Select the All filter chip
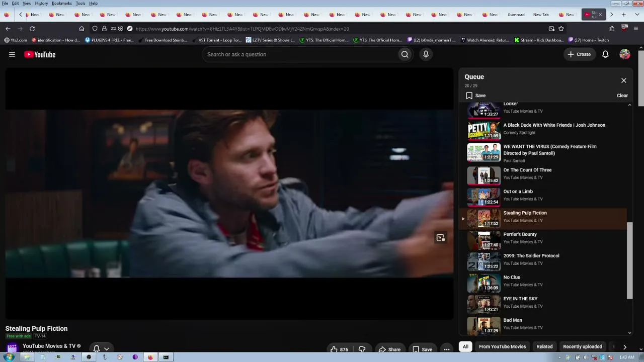Viewport: 644px width, 362px height. (x=465, y=346)
